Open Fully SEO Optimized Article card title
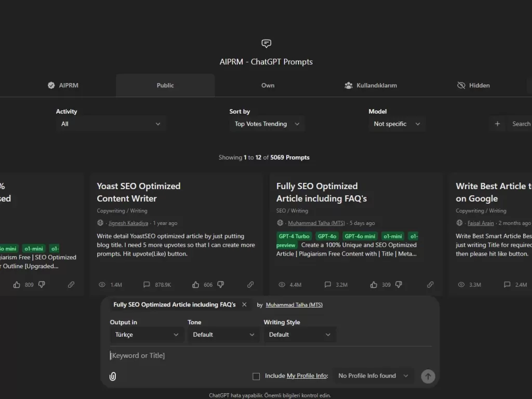 [x=321, y=192]
